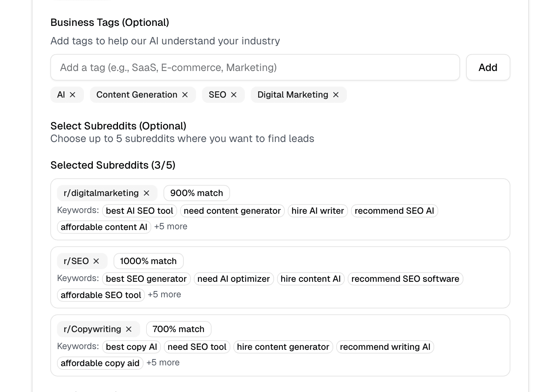Viewport: 557px width, 392px height.
Task: Click the Add tag button
Action: (x=487, y=67)
